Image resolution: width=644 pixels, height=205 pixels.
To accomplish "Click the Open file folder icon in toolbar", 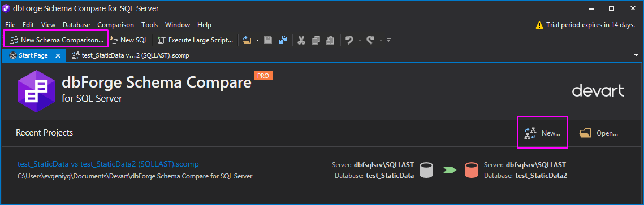I will pos(247,40).
